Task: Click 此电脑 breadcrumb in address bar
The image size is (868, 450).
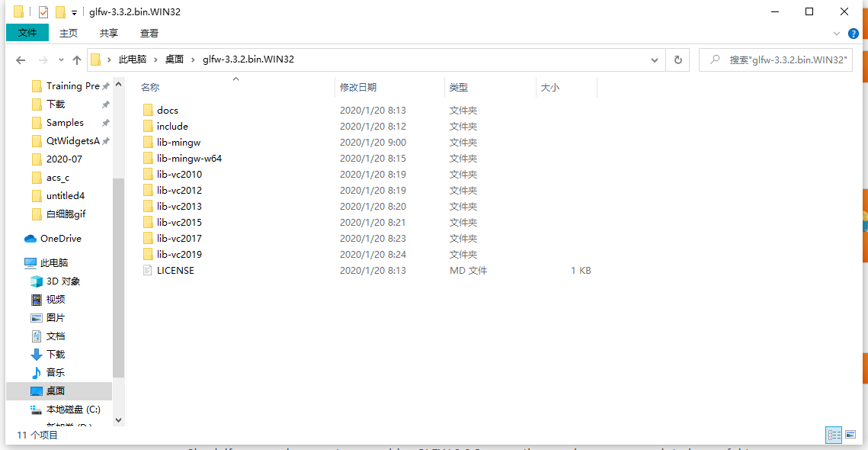Action: [x=133, y=59]
